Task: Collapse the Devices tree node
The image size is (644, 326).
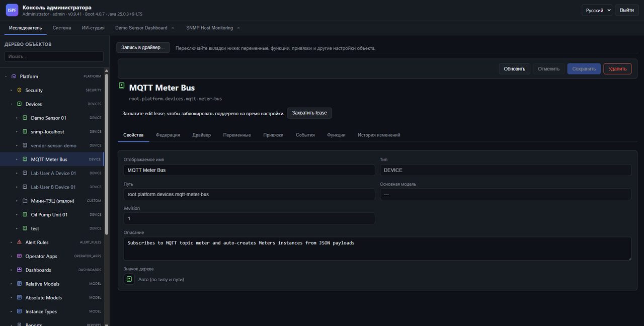Action: 11,104
